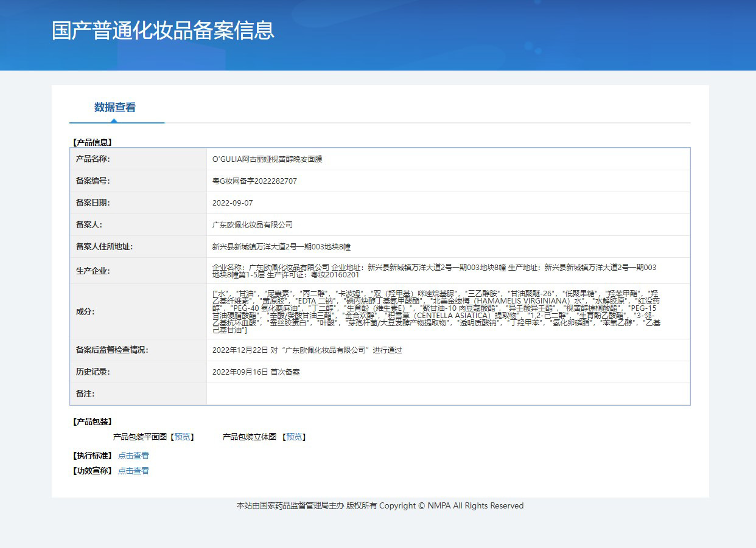
Task: Select company name 广东欧佩化妆品有限公司
Action: (x=253, y=225)
